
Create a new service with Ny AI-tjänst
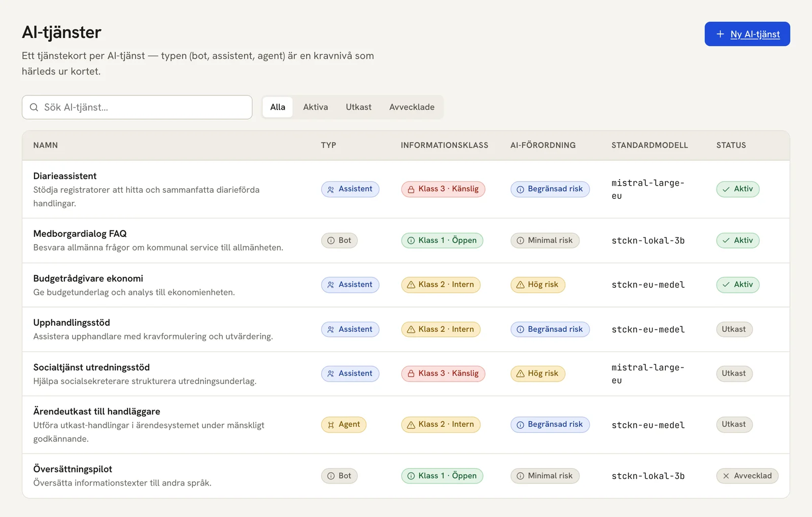[x=747, y=34]
